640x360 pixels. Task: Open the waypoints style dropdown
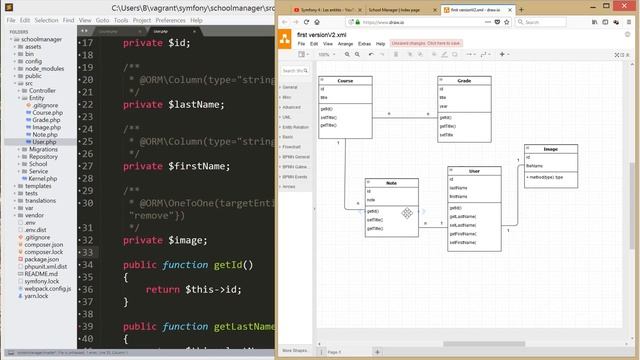tap(485, 54)
